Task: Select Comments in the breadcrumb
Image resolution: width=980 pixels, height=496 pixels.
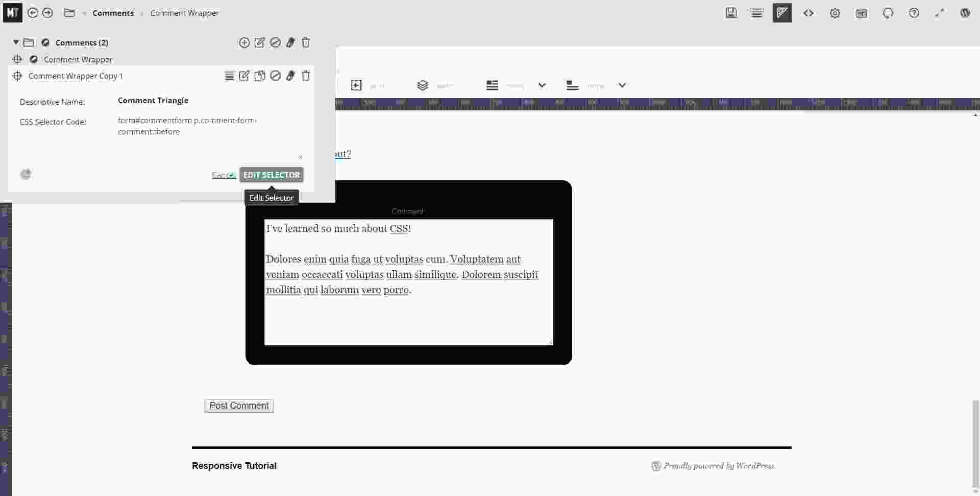Action: pos(113,13)
